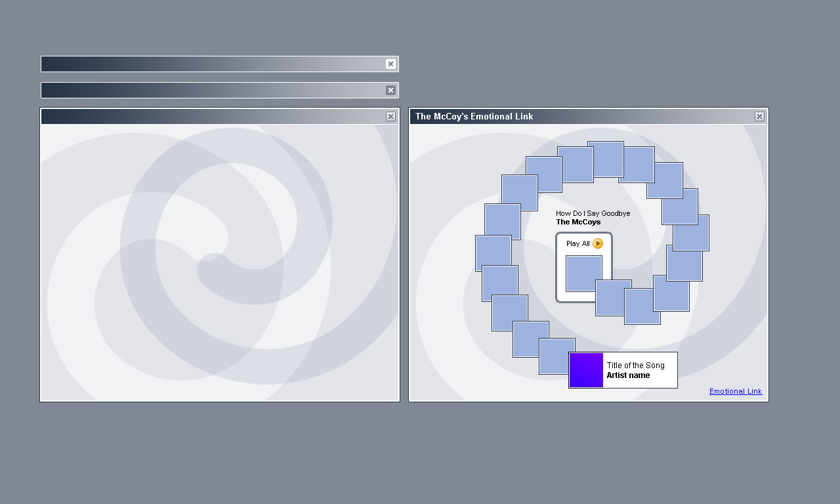This screenshot has height=504, width=840.
Task: Click the purple album cover in the song tooltip
Action: point(586,370)
